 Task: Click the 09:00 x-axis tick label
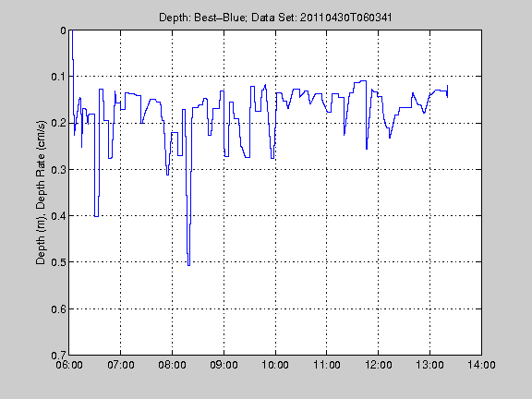coord(224,365)
